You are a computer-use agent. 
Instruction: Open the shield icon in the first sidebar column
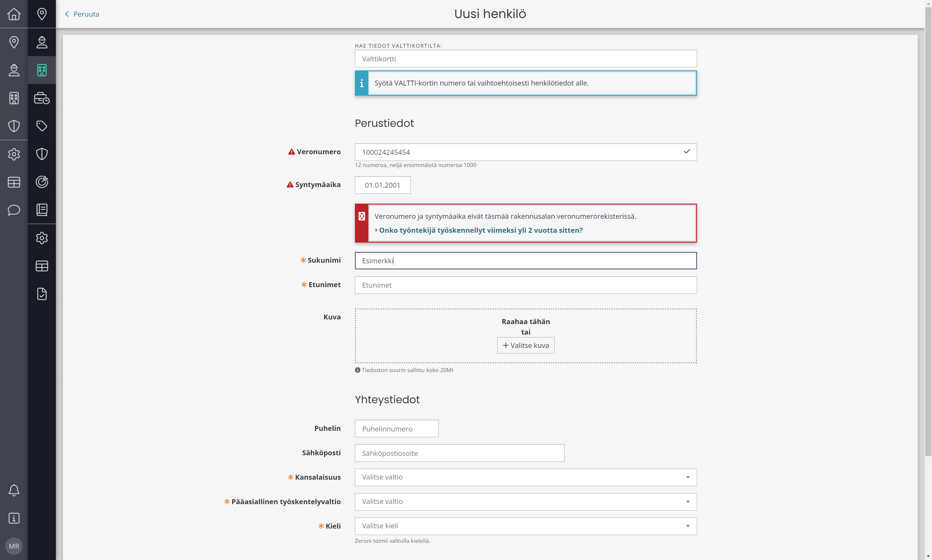tap(14, 126)
